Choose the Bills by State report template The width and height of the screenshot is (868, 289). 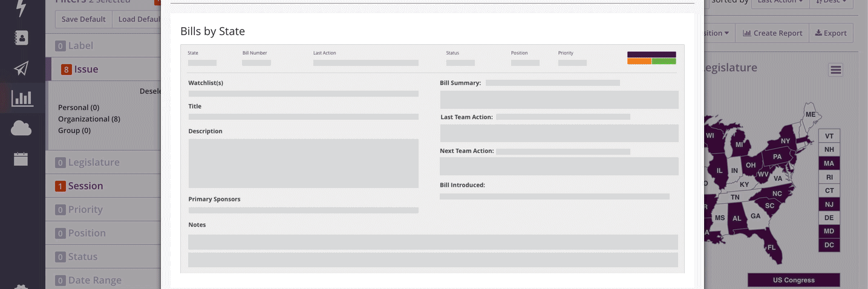click(432, 158)
